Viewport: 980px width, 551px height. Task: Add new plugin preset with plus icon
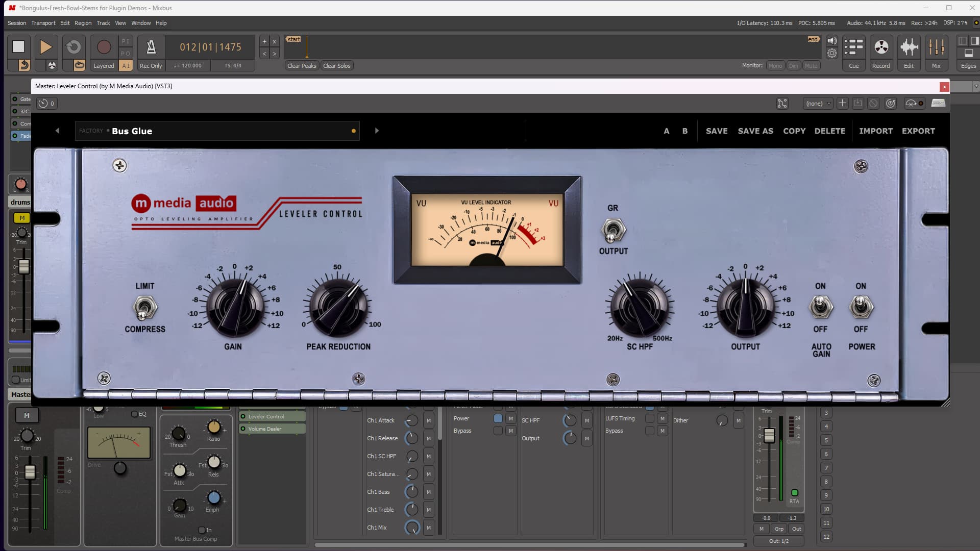(x=842, y=104)
